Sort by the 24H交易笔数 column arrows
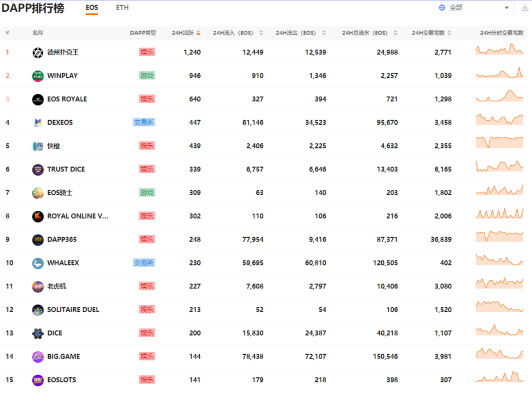This screenshot has width=532, height=394. coord(449,33)
